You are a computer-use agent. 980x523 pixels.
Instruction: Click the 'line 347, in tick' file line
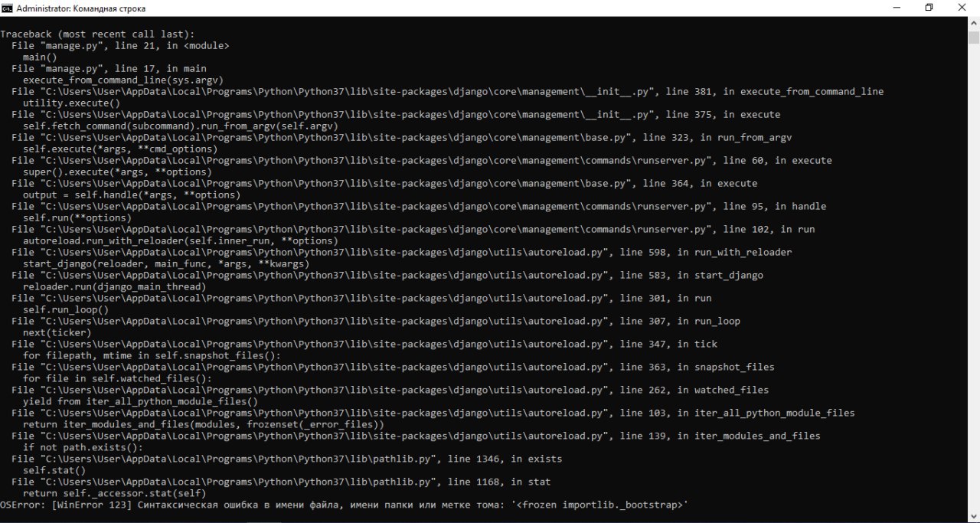coord(364,345)
